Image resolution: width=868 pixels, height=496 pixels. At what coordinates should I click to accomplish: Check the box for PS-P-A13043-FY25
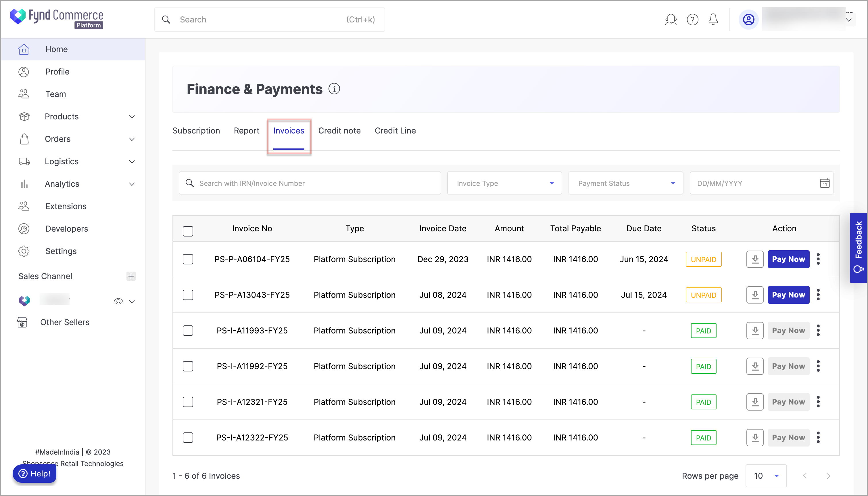pyautogui.click(x=188, y=295)
